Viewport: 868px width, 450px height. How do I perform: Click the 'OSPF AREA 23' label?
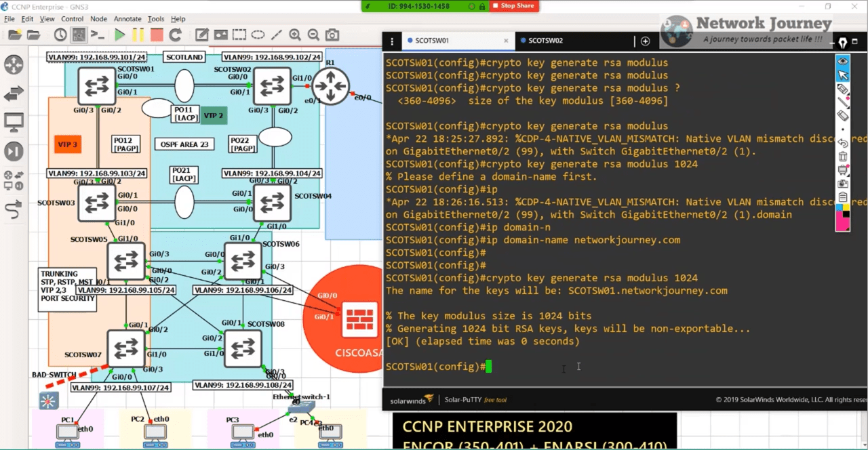pos(185,144)
